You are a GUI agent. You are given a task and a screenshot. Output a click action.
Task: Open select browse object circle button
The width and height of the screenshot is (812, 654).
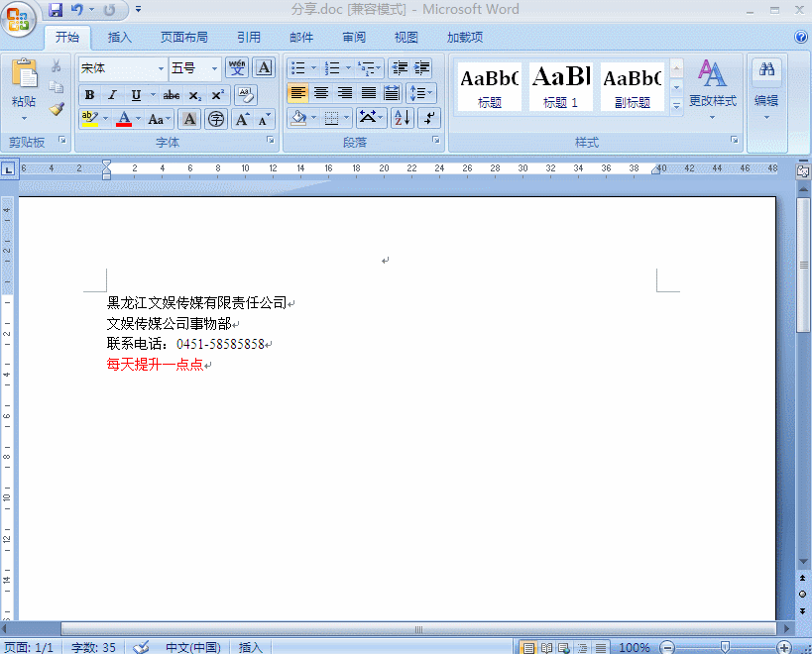tap(803, 594)
